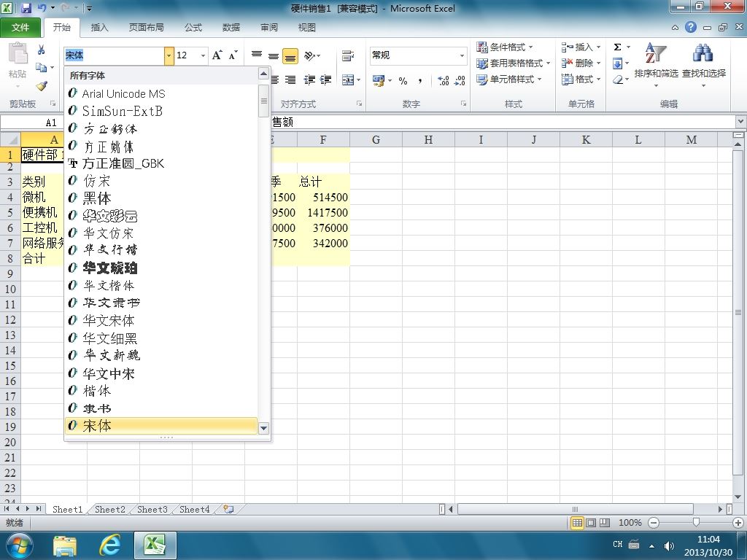Click the Fill down icon

coord(617,63)
